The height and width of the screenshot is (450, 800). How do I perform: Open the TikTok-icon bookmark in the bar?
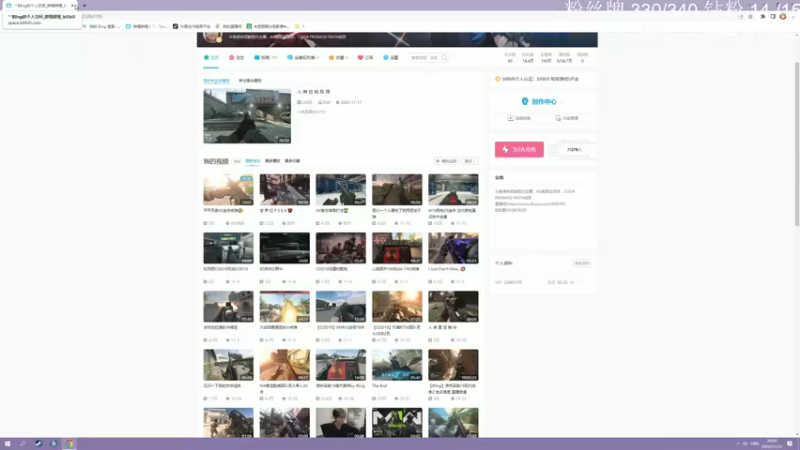pos(191,26)
